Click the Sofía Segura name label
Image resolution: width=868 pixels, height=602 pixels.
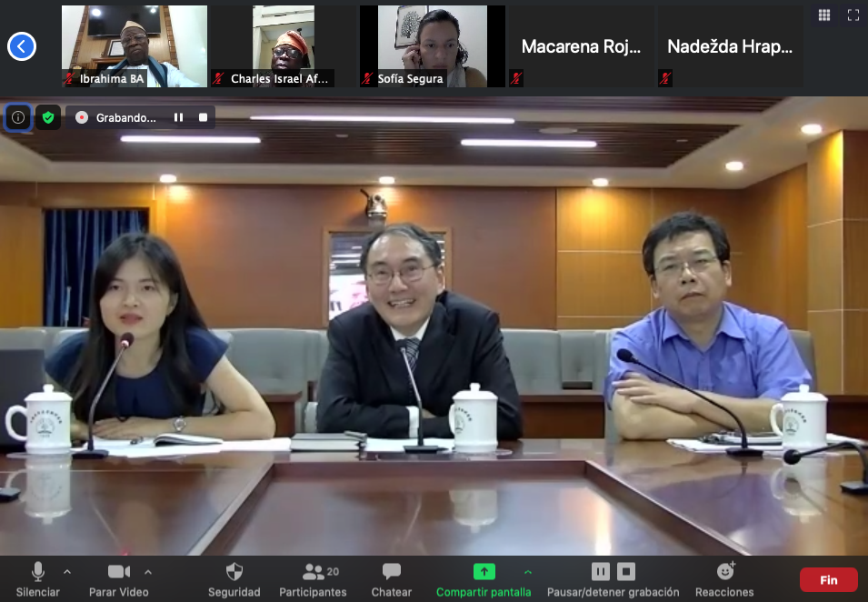point(410,78)
